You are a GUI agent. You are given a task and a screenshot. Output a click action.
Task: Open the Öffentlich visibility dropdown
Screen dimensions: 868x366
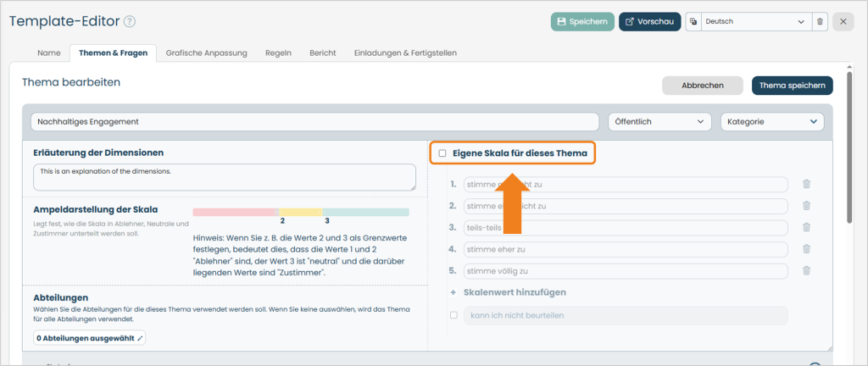659,122
